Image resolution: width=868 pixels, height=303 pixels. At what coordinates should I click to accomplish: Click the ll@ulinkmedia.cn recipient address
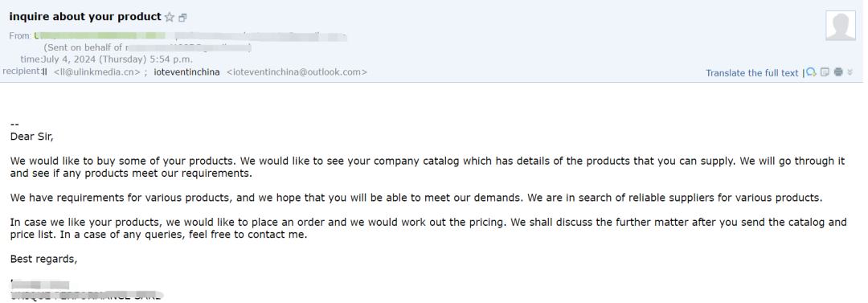pos(97,72)
